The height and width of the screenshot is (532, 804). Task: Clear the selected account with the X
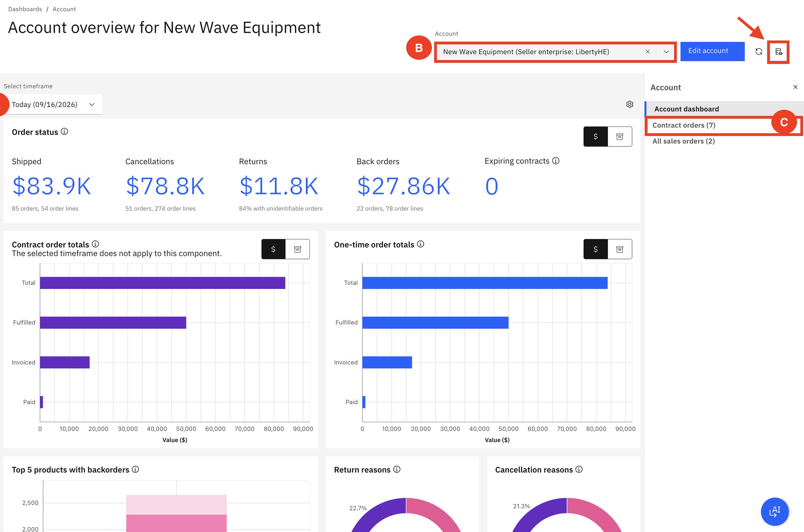[x=648, y=52]
